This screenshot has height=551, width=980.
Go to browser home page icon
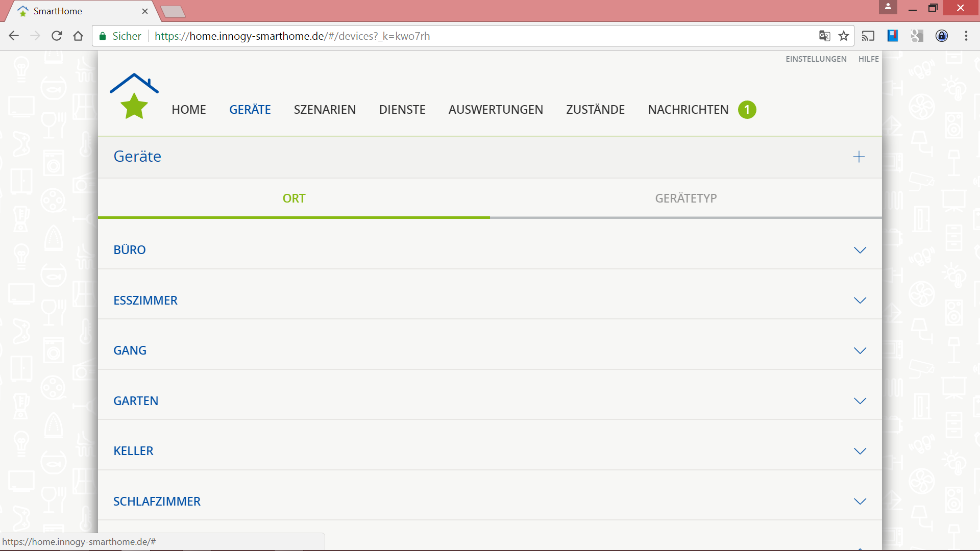[78, 36]
